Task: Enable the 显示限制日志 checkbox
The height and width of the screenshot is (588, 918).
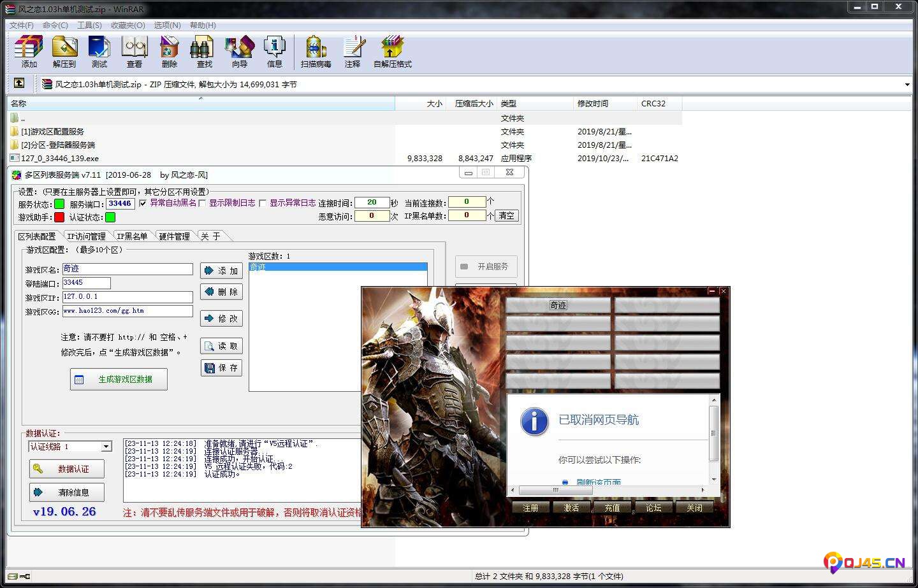Action: (x=202, y=203)
